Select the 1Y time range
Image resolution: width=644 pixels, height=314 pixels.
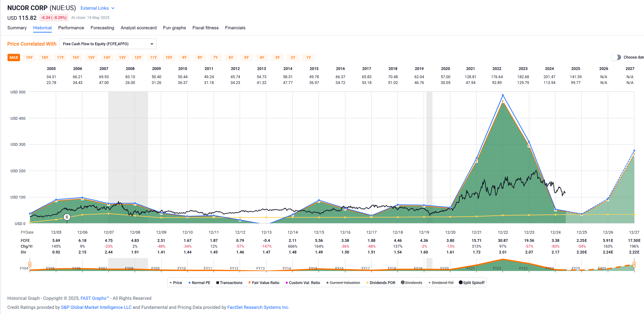[x=309, y=58]
